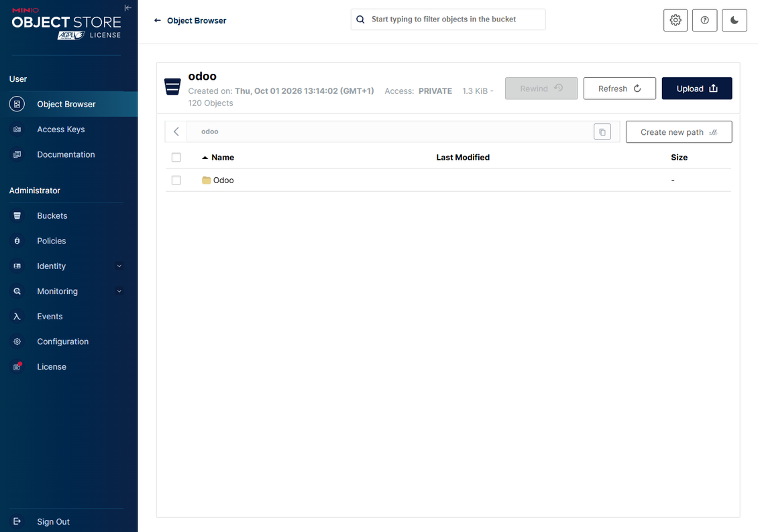
Task: Click the Last Modified column header
Action: click(x=463, y=157)
